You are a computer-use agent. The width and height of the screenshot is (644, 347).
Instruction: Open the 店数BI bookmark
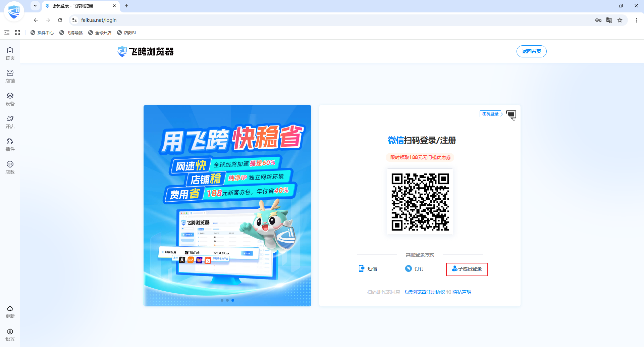point(126,33)
